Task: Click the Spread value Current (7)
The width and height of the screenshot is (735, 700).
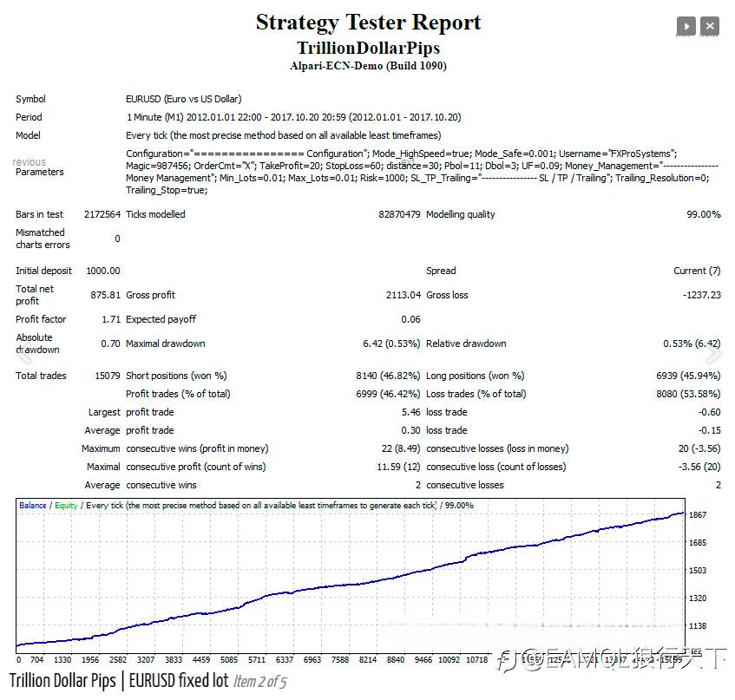Action: [697, 271]
